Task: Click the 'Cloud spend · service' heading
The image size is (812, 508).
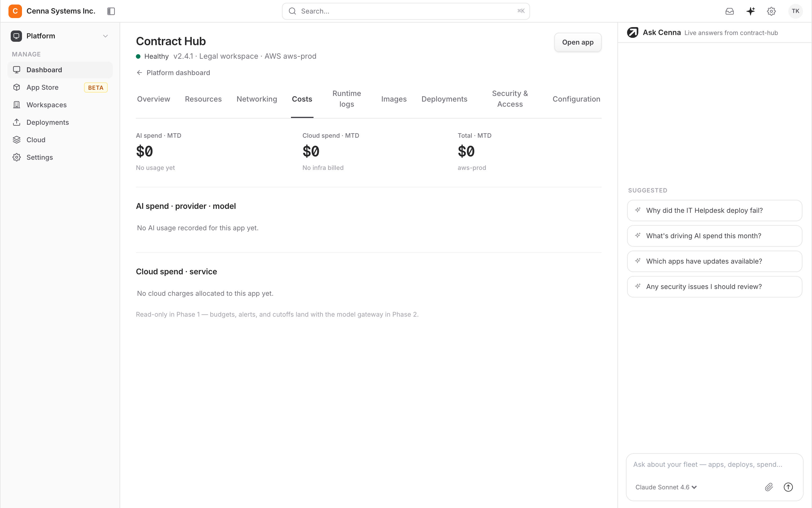Action: point(176,271)
